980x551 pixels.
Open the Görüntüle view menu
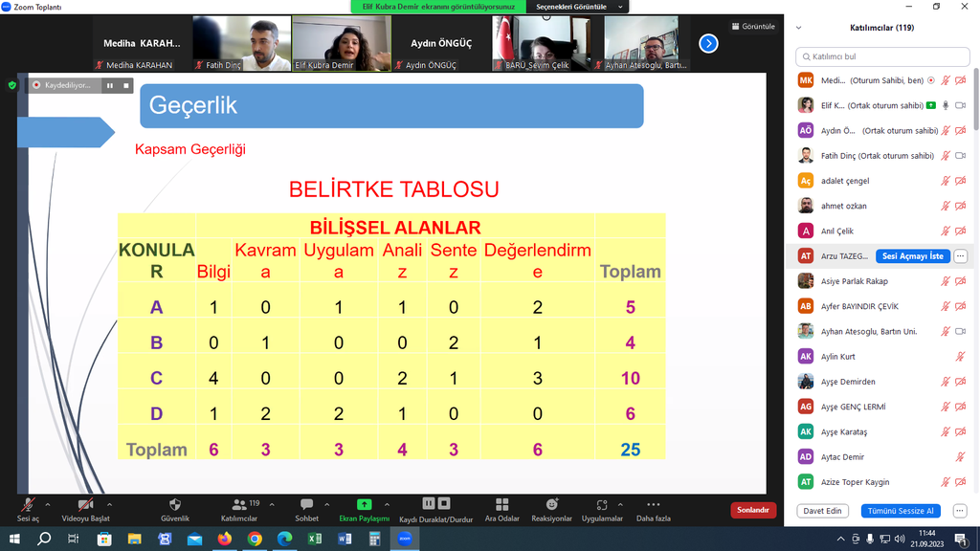click(753, 27)
